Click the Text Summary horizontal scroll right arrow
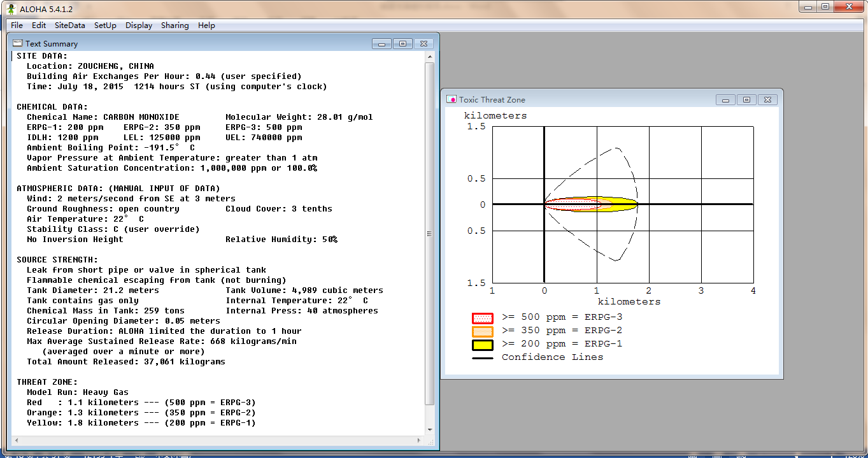The height and width of the screenshot is (458, 868). (x=419, y=440)
